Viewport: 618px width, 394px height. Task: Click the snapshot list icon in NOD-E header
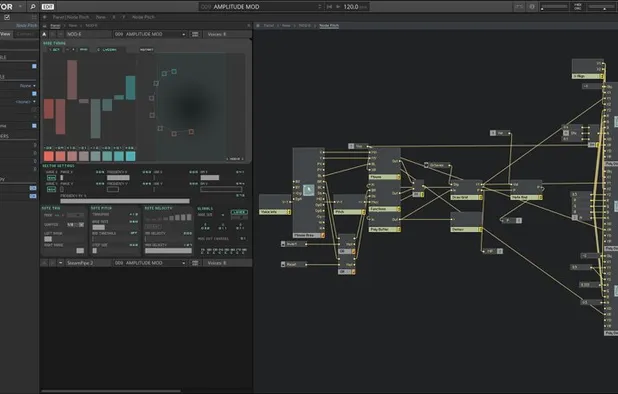point(195,34)
